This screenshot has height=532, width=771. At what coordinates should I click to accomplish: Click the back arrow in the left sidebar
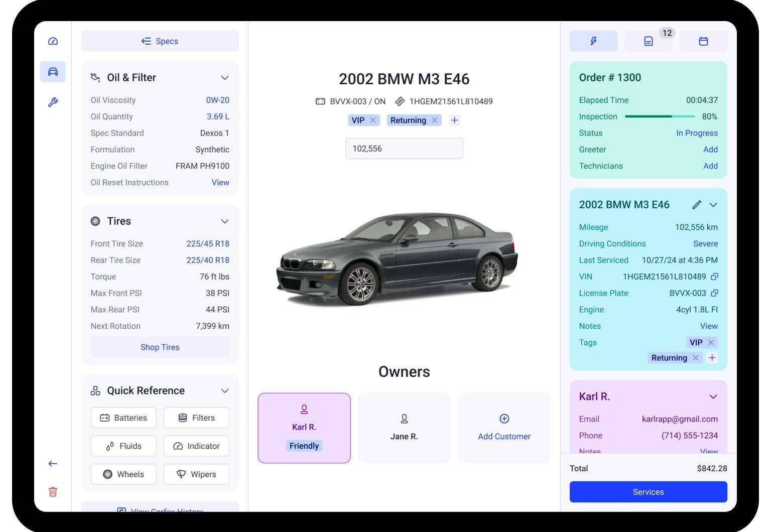pos(53,464)
